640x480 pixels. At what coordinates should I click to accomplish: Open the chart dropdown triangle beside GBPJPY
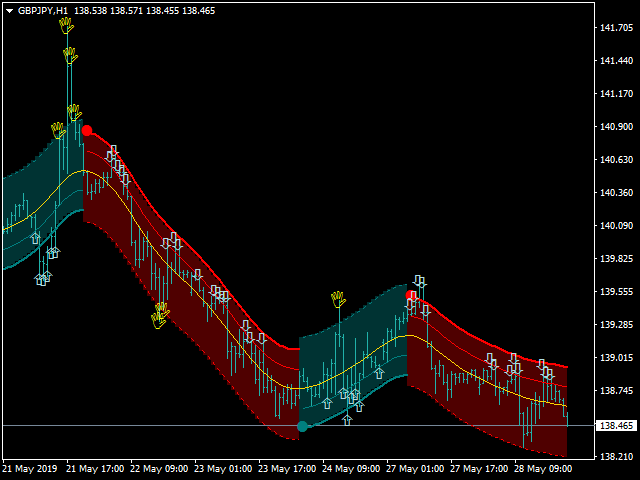pos(8,9)
